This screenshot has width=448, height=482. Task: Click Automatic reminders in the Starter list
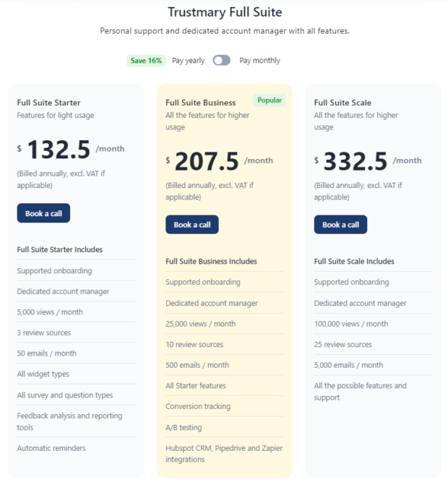pos(51,448)
